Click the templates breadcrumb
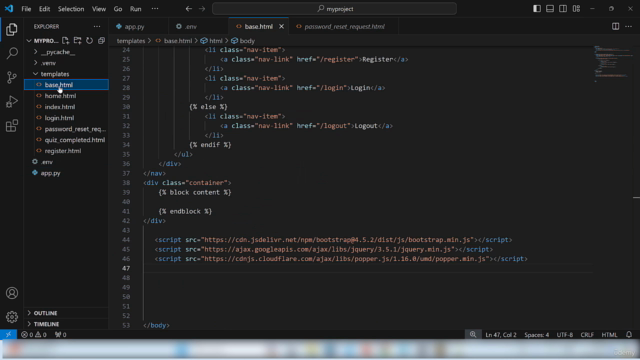Screen dimensions: 640x360 pyautogui.click(x=131, y=41)
